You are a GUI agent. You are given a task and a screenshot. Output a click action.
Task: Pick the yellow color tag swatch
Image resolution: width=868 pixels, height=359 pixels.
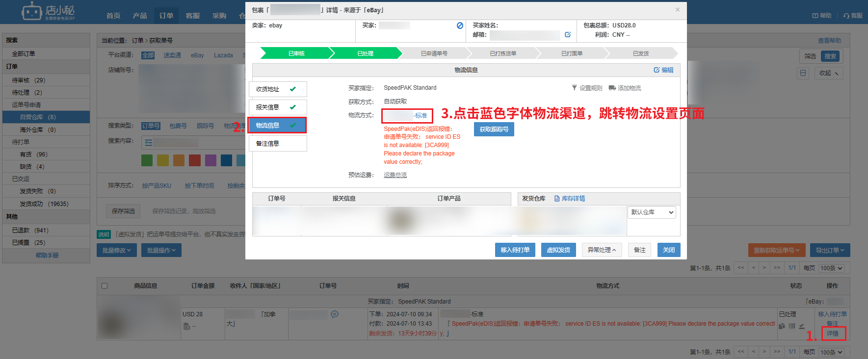[163, 160]
